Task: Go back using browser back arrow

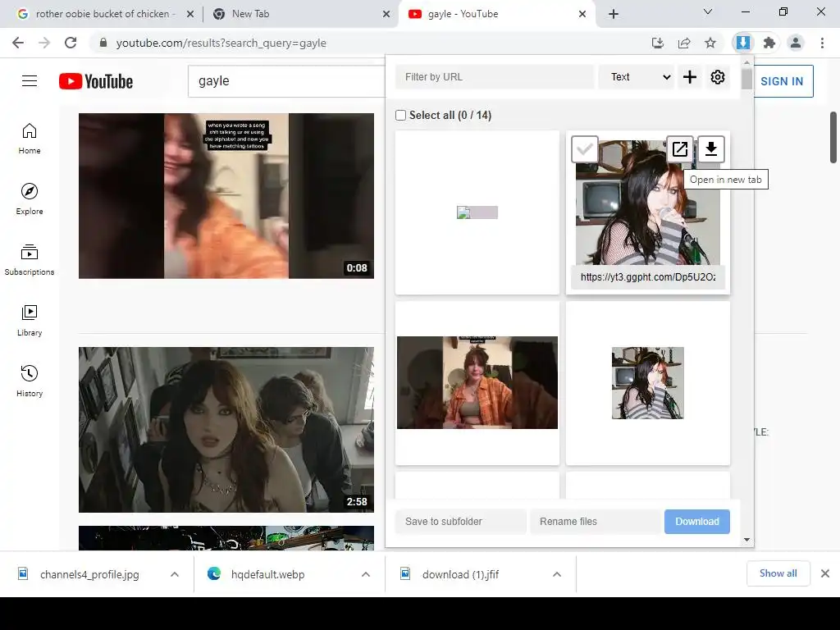Action: pos(18,43)
